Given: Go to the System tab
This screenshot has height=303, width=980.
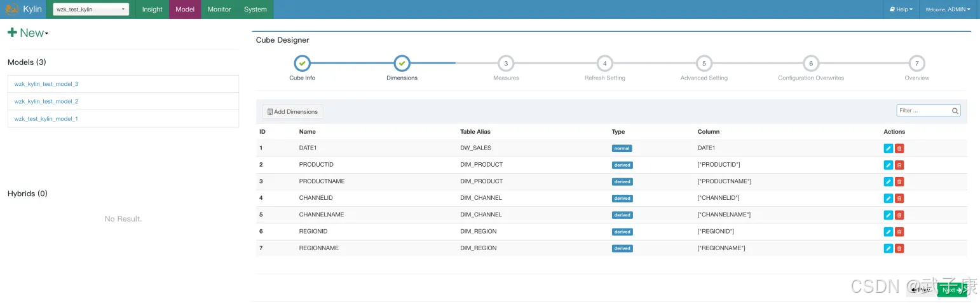Looking at the screenshot, I should coord(255,10).
